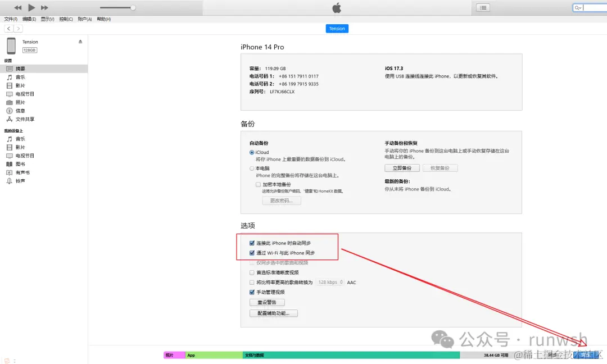This screenshot has width=607, height=364.
Task: Open 信息 in the settings sidebar
Action: tap(44, 111)
